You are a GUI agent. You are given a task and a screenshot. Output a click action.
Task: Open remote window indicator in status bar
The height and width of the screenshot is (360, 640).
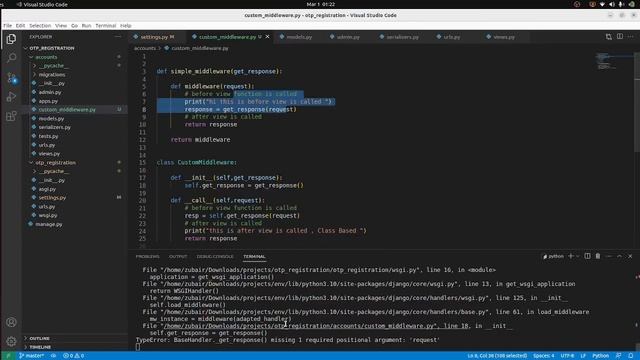pyautogui.click(x=8, y=356)
